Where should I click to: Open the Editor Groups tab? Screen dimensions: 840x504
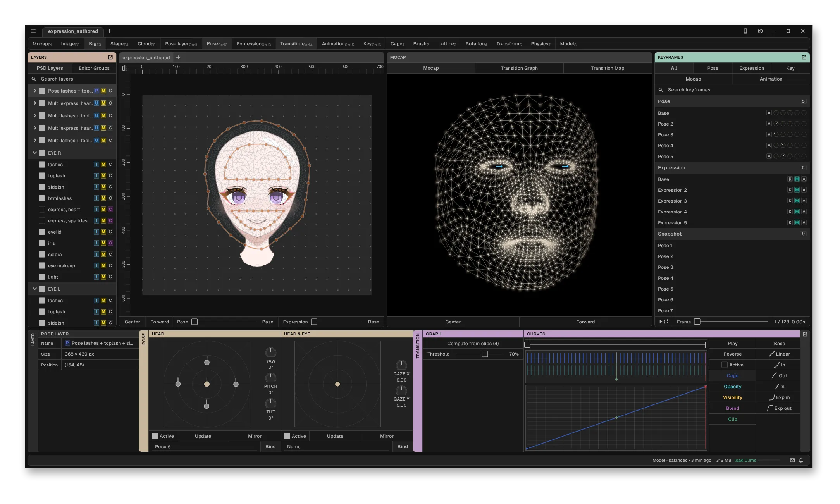point(94,68)
